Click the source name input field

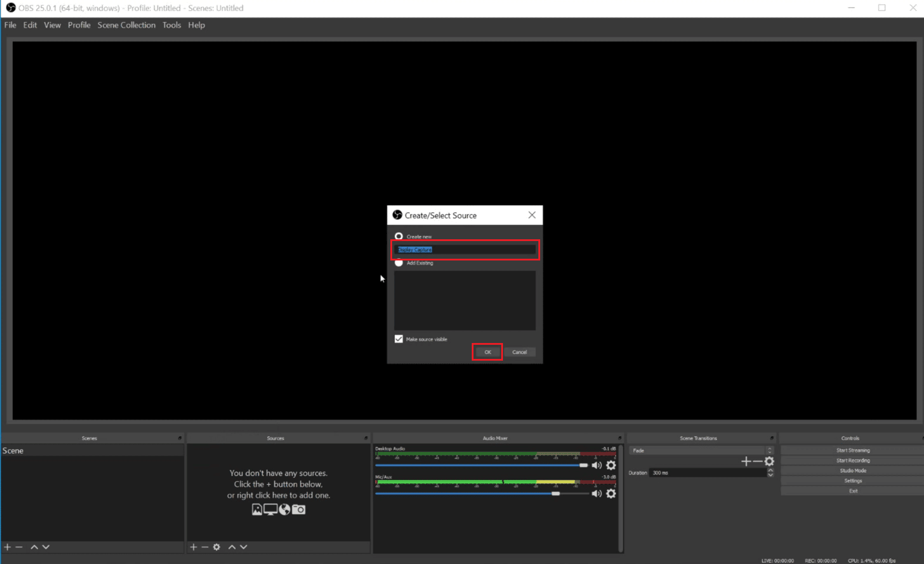(465, 249)
